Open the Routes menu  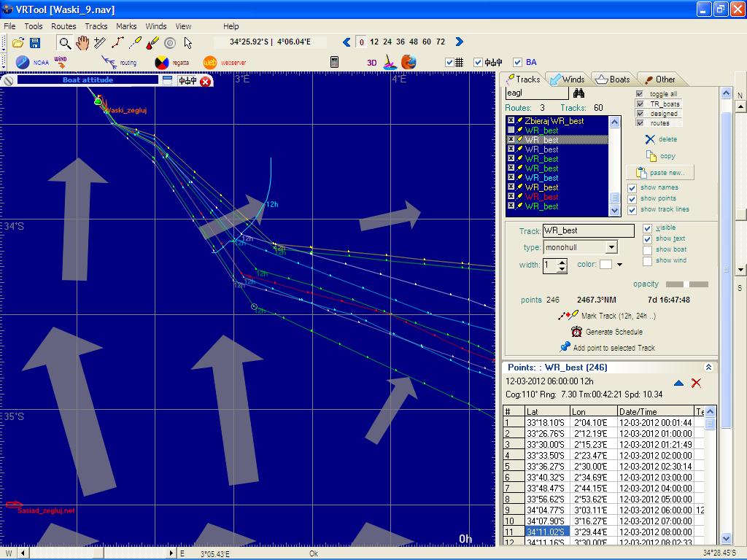click(x=63, y=26)
